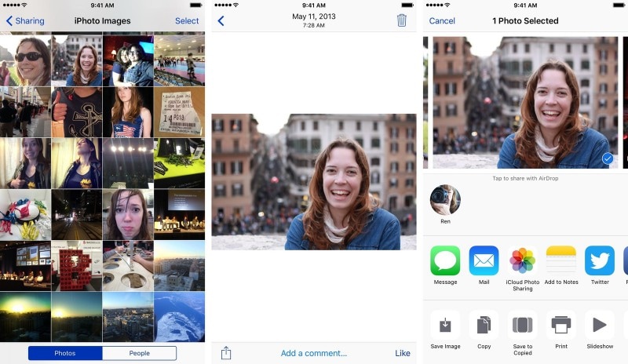Cancel the photo selection

click(442, 21)
